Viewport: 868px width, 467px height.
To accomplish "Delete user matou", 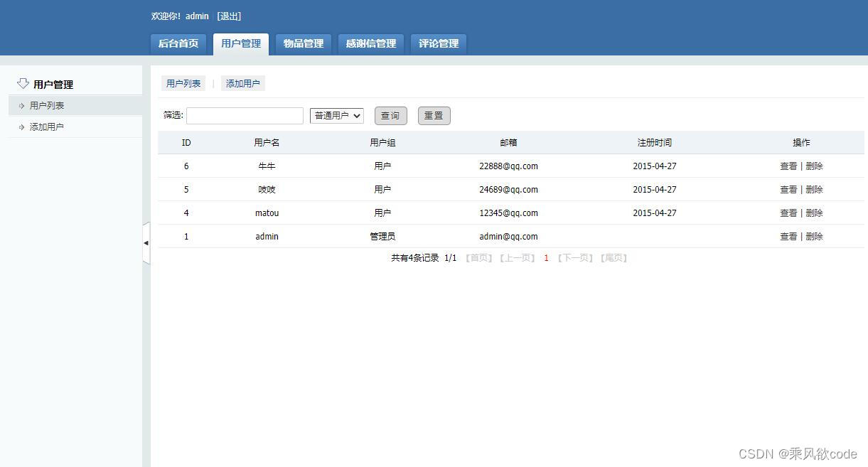I will tap(814, 213).
